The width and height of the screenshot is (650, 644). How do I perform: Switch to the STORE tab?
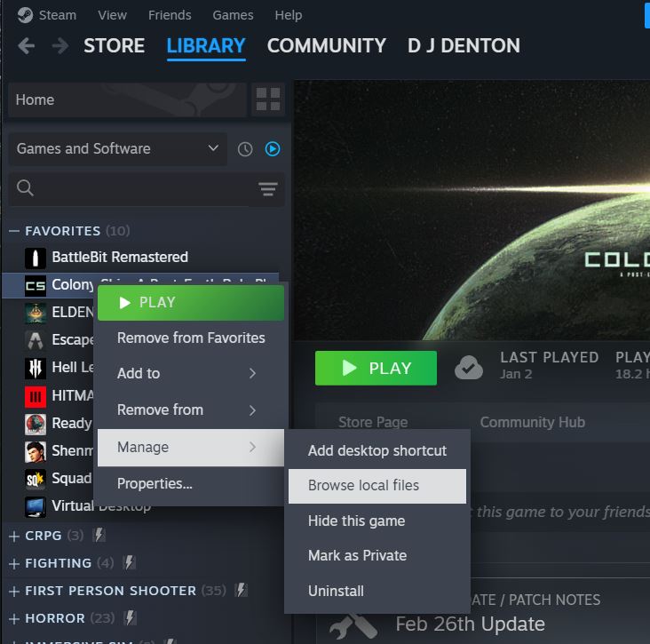(x=114, y=45)
